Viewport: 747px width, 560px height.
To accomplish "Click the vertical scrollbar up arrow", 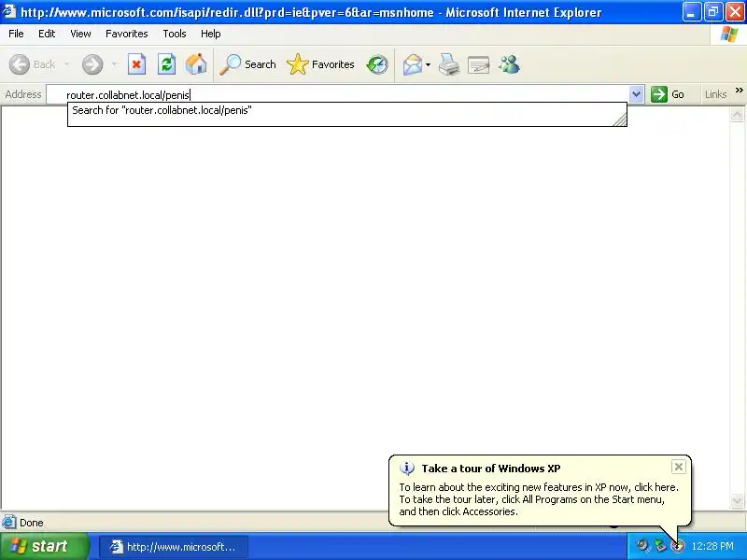I will [737, 115].
